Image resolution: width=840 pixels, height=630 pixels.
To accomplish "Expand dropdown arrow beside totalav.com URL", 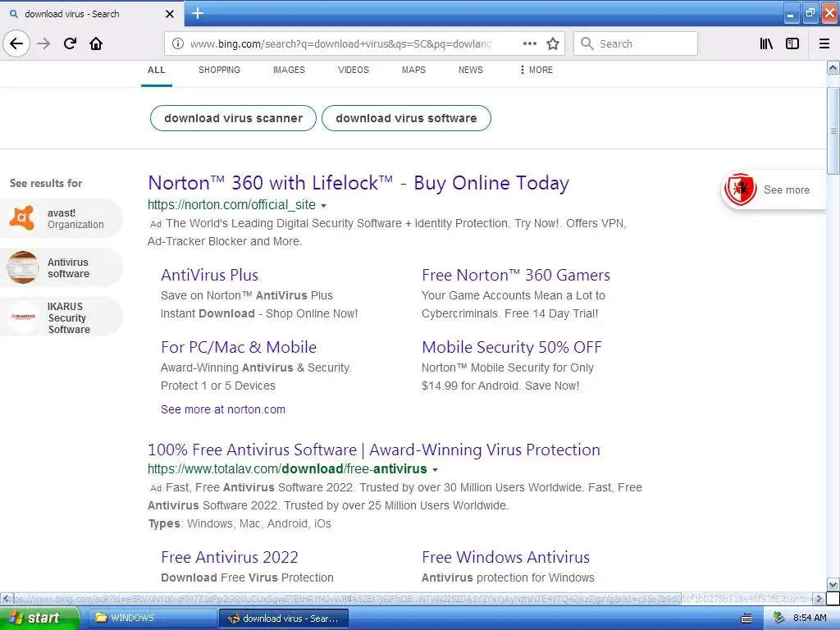I will (435, 470).
